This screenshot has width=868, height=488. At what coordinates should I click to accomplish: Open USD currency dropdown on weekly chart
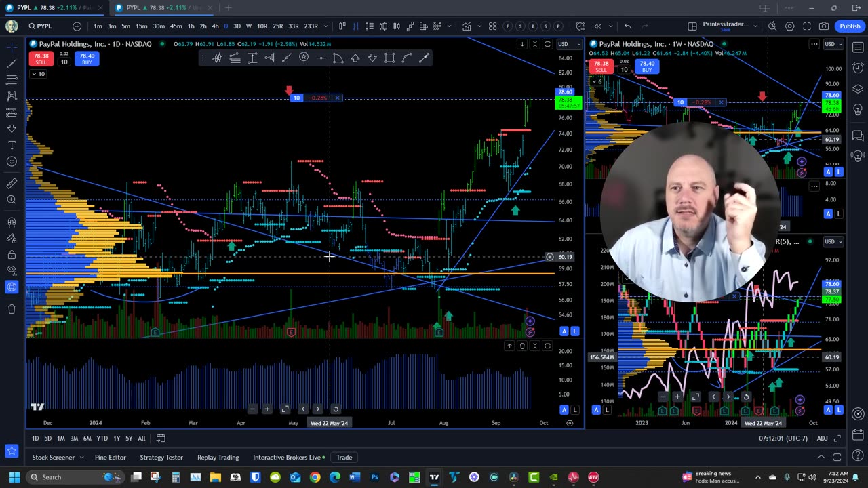pyautogui.click(x=833, y=44)
